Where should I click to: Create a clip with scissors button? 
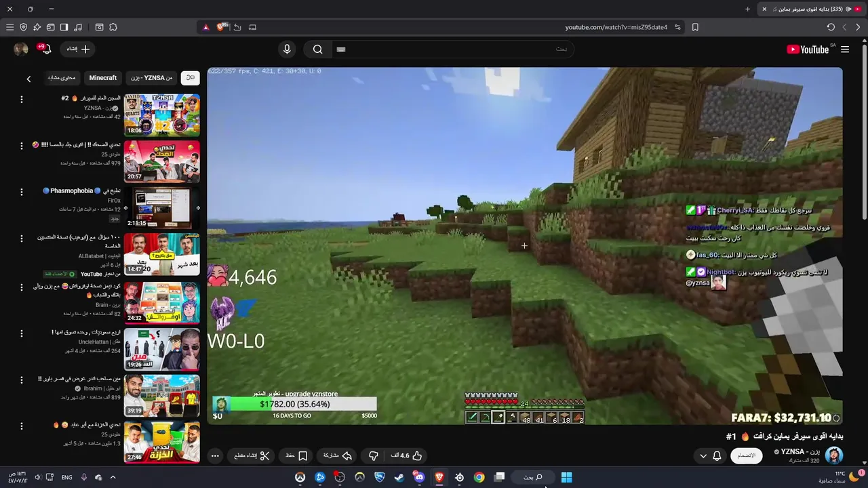coord(252,456)
